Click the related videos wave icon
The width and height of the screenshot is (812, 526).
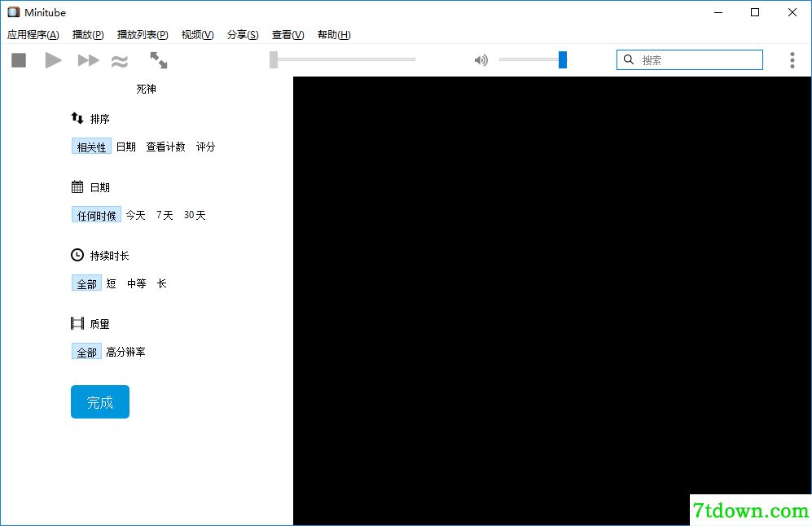pyautogui.click(x=120, y=62)
